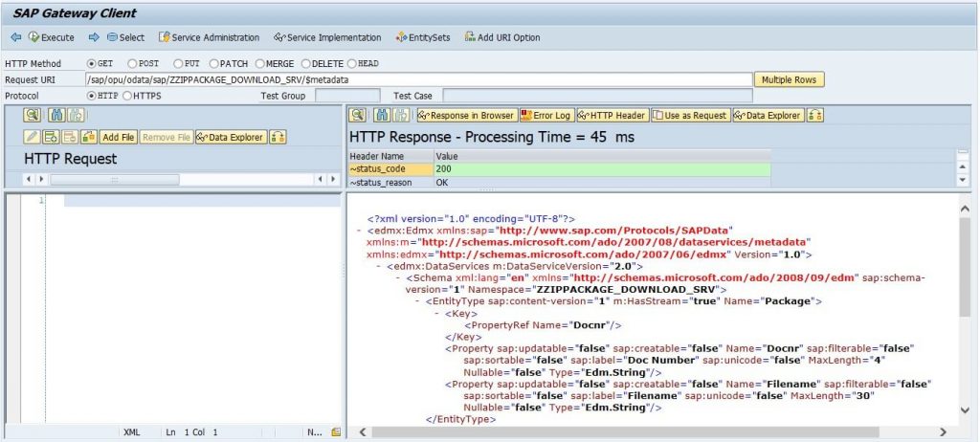Click the response pane Find Next icon
The height and width of the screenshot is (442, 980).
tap(401, 115)
